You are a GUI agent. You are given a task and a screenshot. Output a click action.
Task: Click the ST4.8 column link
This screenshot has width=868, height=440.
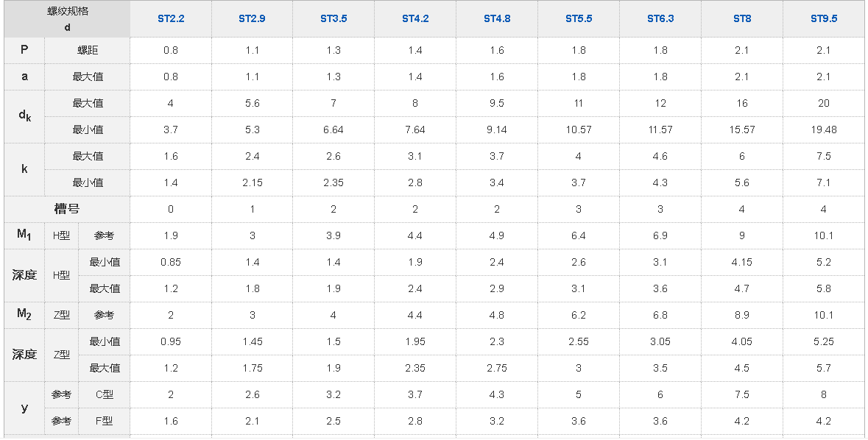(497, 18)
